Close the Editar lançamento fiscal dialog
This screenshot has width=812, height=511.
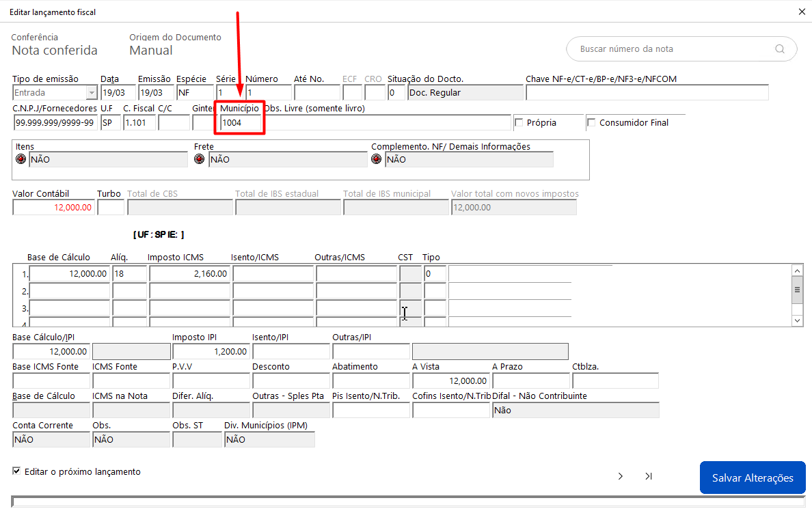click(802, 12)
